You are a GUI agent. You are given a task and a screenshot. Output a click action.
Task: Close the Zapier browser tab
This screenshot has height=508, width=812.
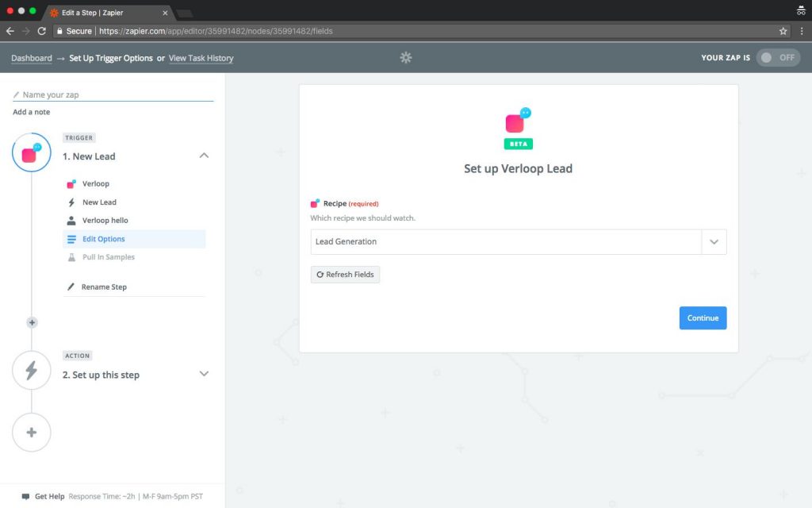click(165, 13)
